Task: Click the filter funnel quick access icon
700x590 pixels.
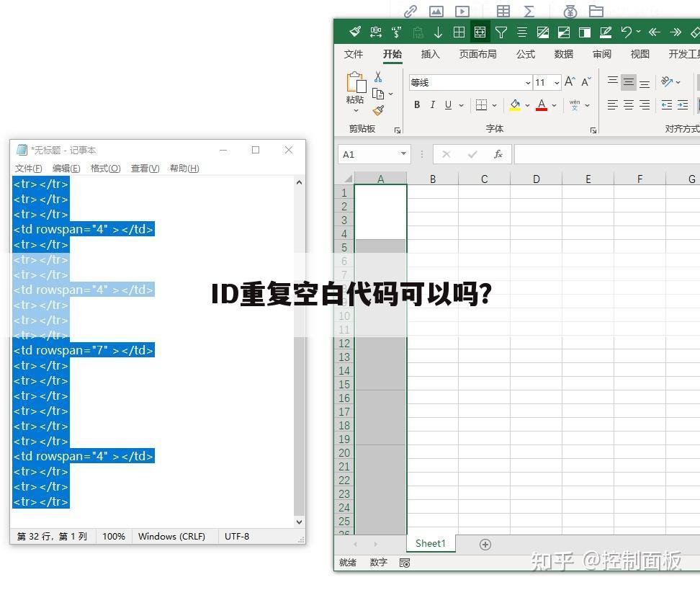Action: point(501,32)
